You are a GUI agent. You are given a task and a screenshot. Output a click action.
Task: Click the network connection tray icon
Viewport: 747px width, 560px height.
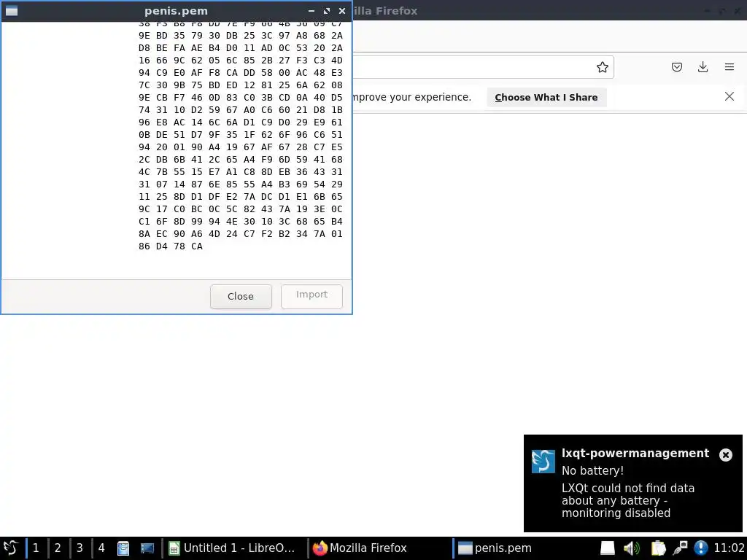click(x=680, y=548)
